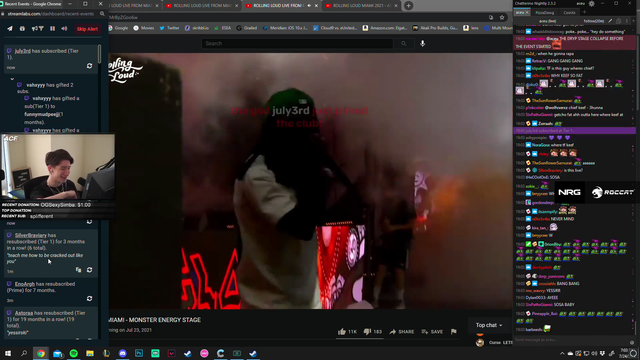The image size is (640, 360).
Task: Replay the july3rd subscription alert
Action: pyautogui.click(x=89, y=66)
